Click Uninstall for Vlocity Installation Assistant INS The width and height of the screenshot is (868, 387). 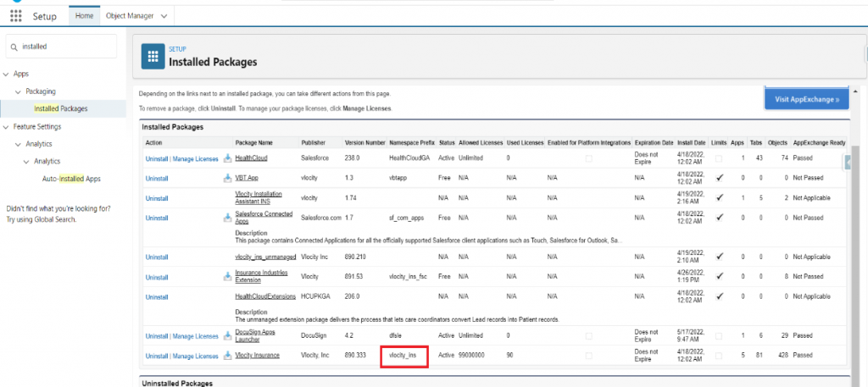tap(157, 198)
